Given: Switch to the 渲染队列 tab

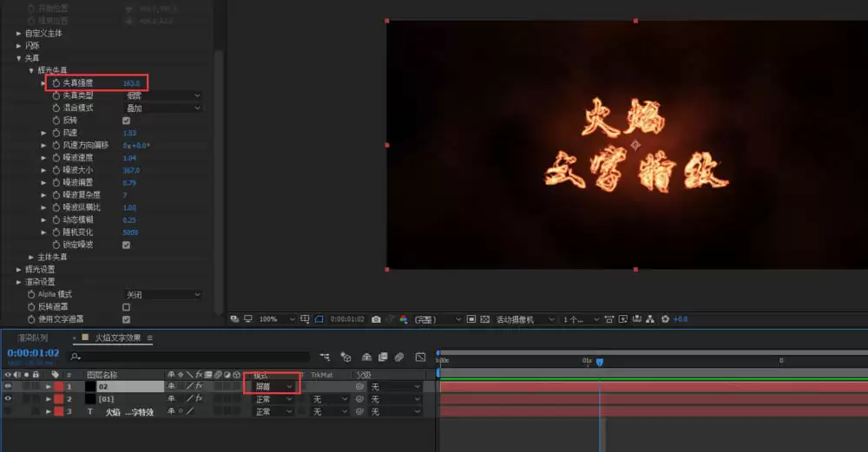Looking at the screenshot, I should click(33, 337).
